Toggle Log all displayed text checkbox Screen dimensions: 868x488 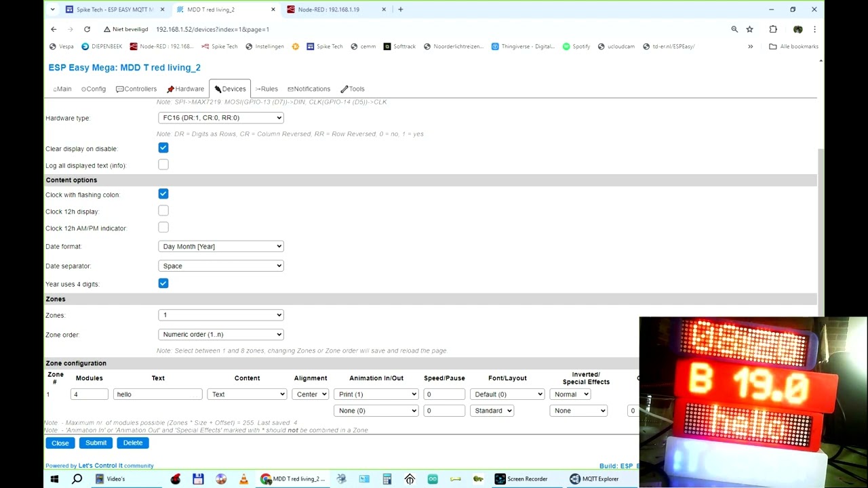(x=163, y=165)
